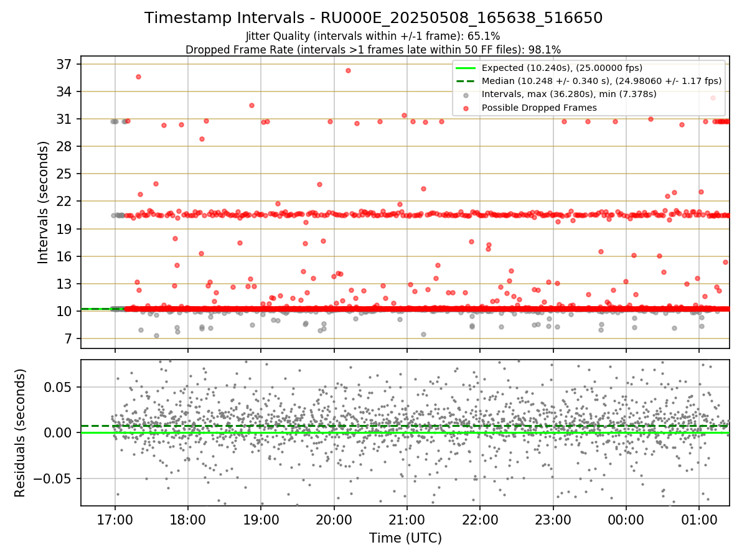Click the "Residuals (seconds)" y-axis label

(x=21, y=433)
